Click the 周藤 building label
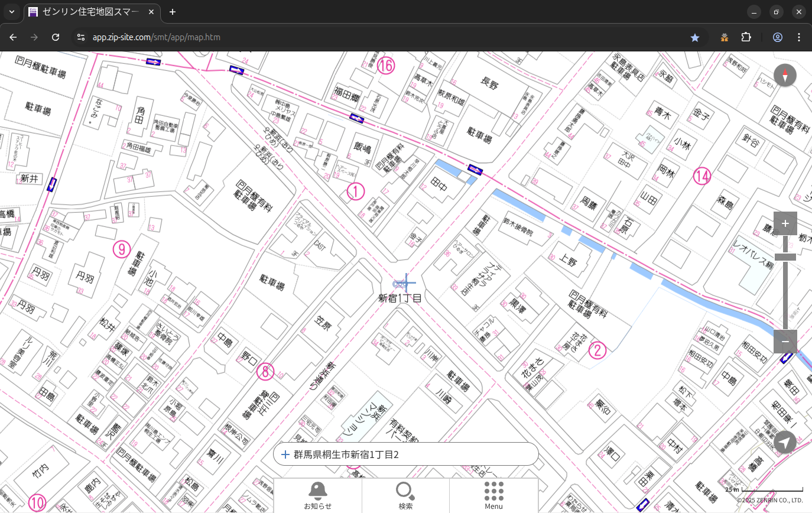The width and height of the screenshot is (812, 513). point(589,203)
